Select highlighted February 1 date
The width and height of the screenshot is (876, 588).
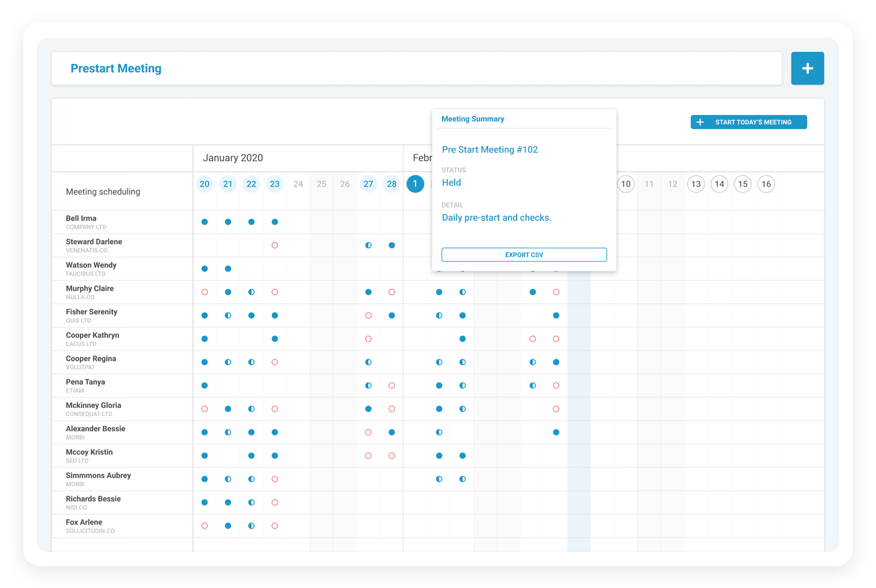pos(415,184)
